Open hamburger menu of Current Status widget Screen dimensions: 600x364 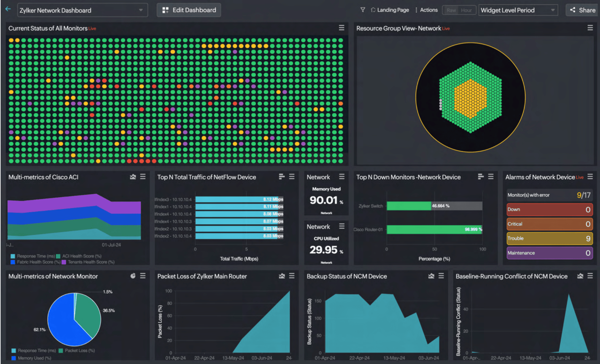click(x=341, y=28)
